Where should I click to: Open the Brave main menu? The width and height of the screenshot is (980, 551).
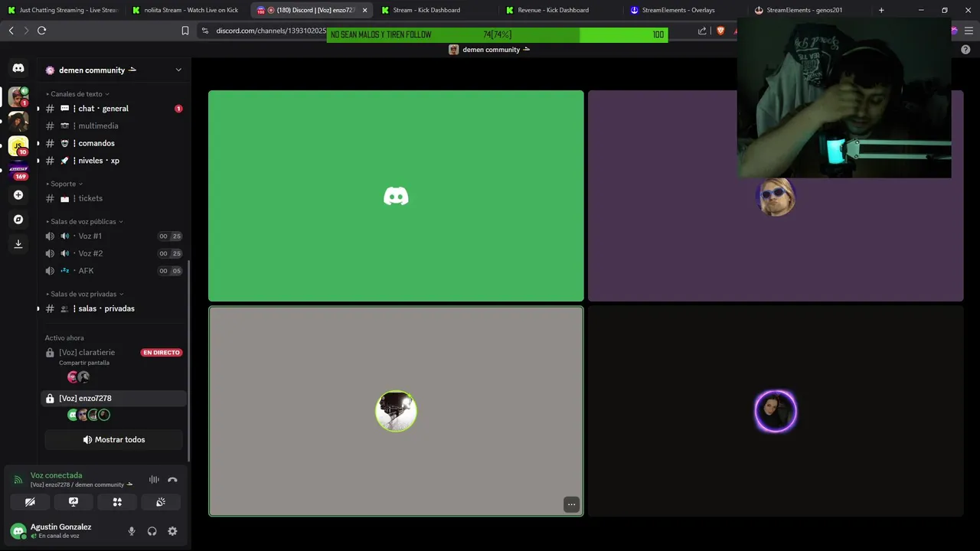coord(969,31)
